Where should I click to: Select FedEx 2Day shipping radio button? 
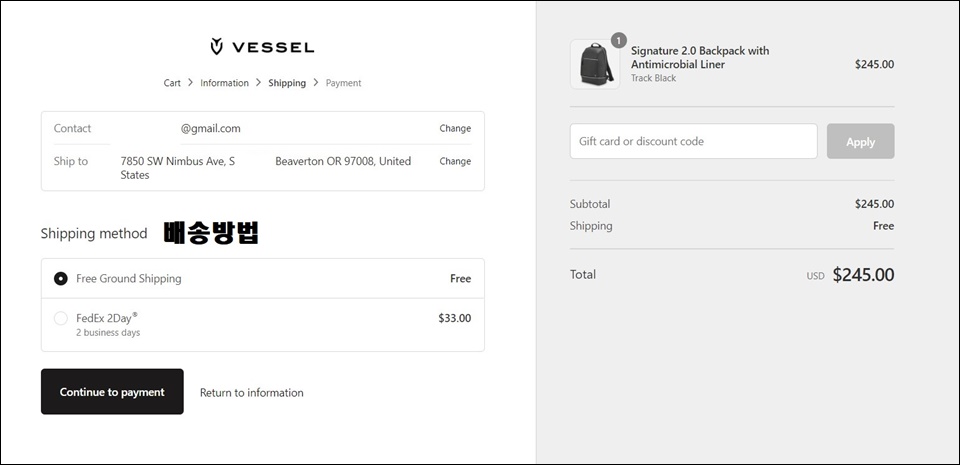(x=61, y=318)
